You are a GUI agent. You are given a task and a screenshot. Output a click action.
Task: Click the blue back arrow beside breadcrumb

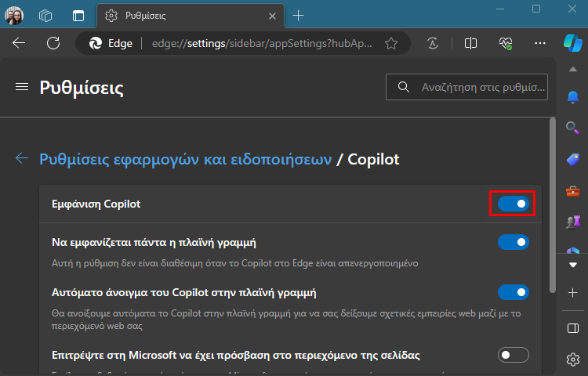tap(22, 158)
